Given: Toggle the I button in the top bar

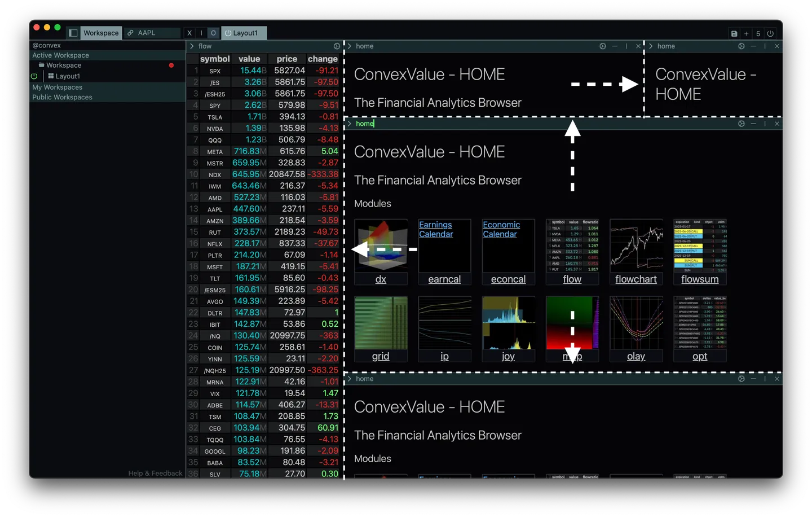Looking at the screenshot, I should (201, 33).
